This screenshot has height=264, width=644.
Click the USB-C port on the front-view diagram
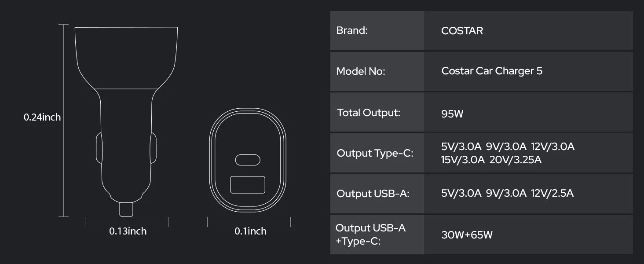248,160
